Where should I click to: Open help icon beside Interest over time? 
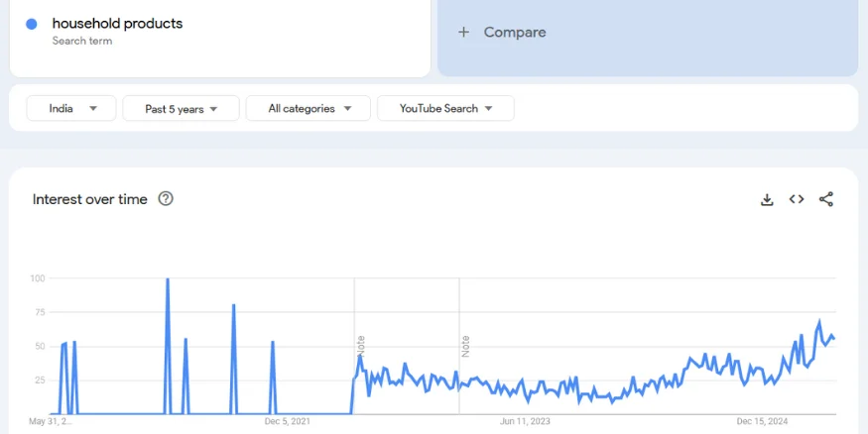pyautogui.click(x=166, y=199)
